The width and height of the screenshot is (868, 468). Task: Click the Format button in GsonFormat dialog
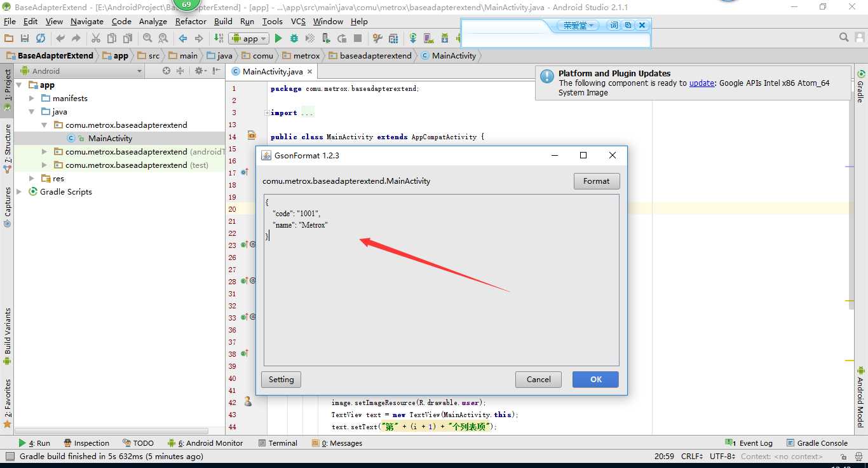pyautogui.click(x=597, y=181)
